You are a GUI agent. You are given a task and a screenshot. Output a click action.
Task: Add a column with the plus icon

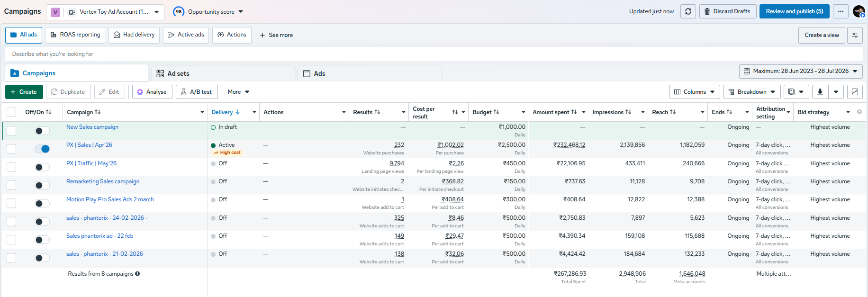[859, 112]
